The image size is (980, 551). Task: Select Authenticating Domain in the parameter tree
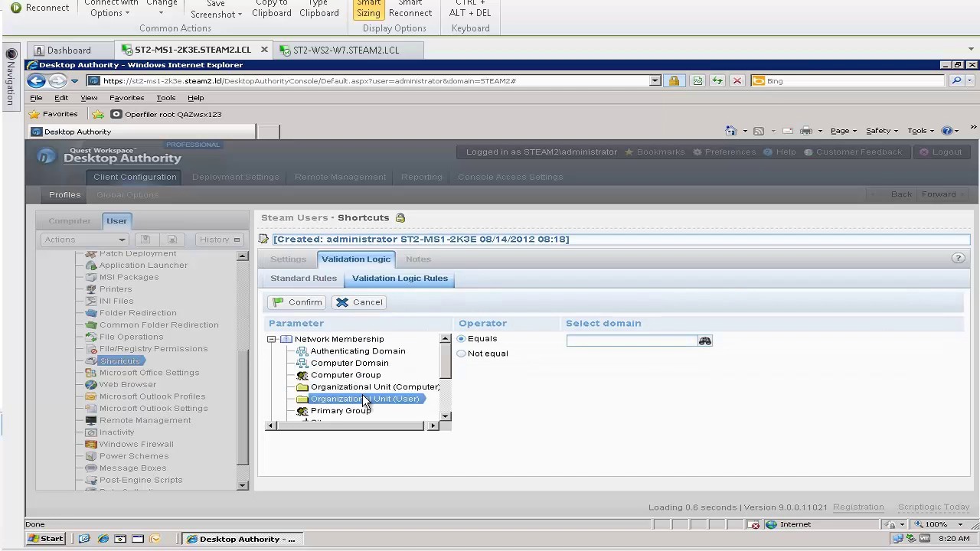358,351
